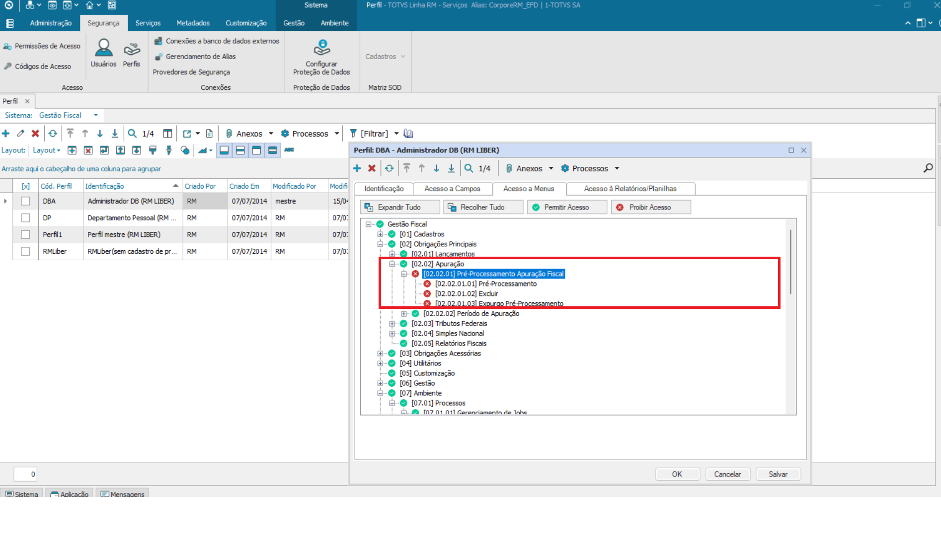Click the search magnifier in Perfil dialog
The height and width of the screenshot is (560, 941).
(x=469, y=168)
